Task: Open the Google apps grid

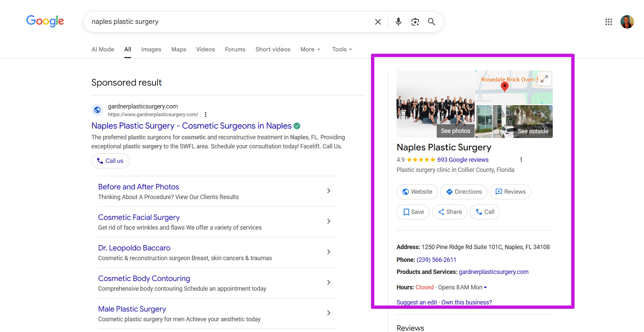Action: tap(608, 22)
